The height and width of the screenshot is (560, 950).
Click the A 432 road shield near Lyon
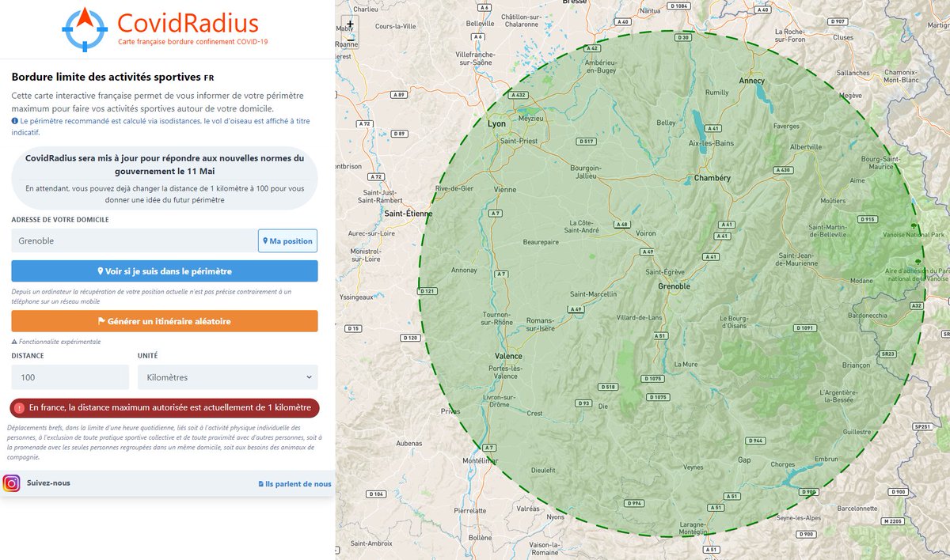[x=518, y=95]
